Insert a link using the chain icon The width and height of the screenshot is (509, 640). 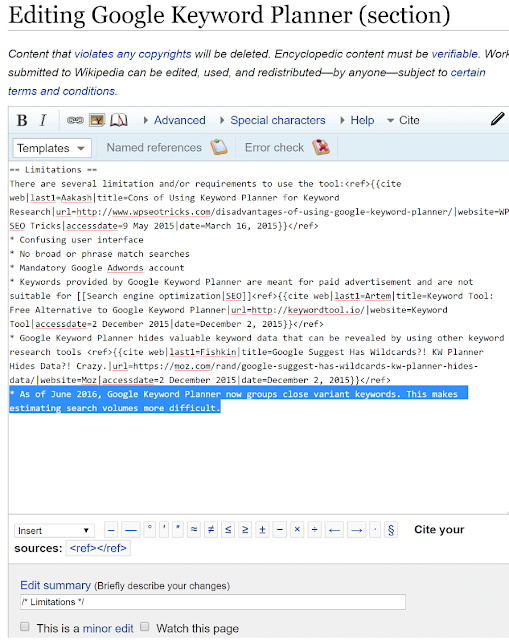(x=75, y=120)
